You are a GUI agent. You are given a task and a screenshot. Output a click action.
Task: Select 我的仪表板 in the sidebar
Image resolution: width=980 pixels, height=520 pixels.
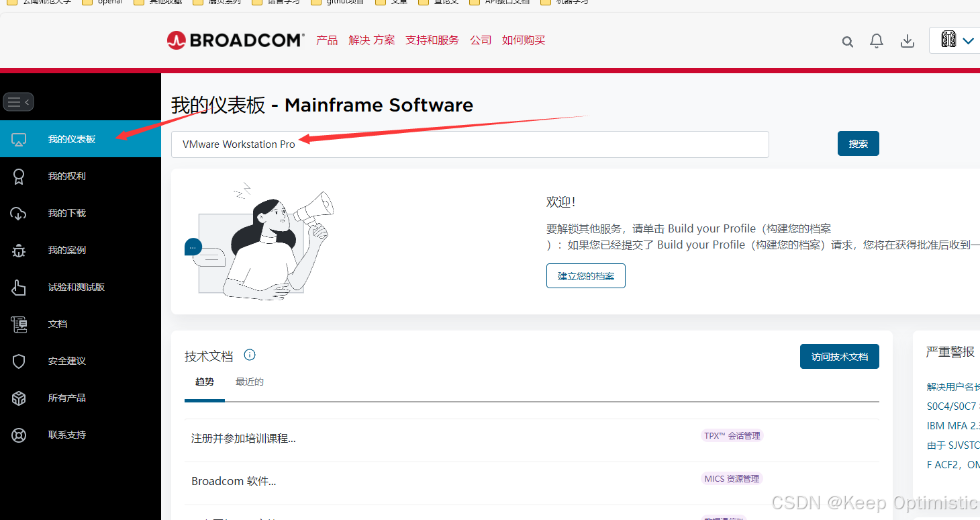81,139
